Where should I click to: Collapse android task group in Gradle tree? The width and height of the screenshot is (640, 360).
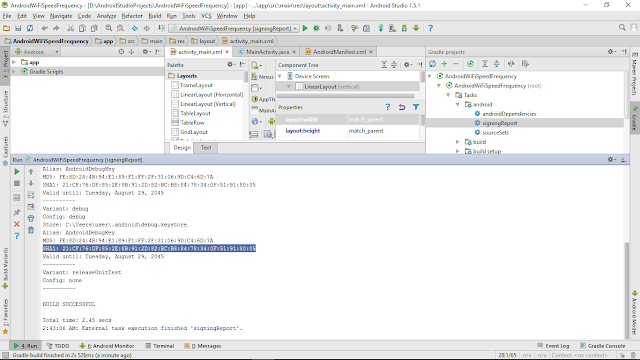click(458, 104)
